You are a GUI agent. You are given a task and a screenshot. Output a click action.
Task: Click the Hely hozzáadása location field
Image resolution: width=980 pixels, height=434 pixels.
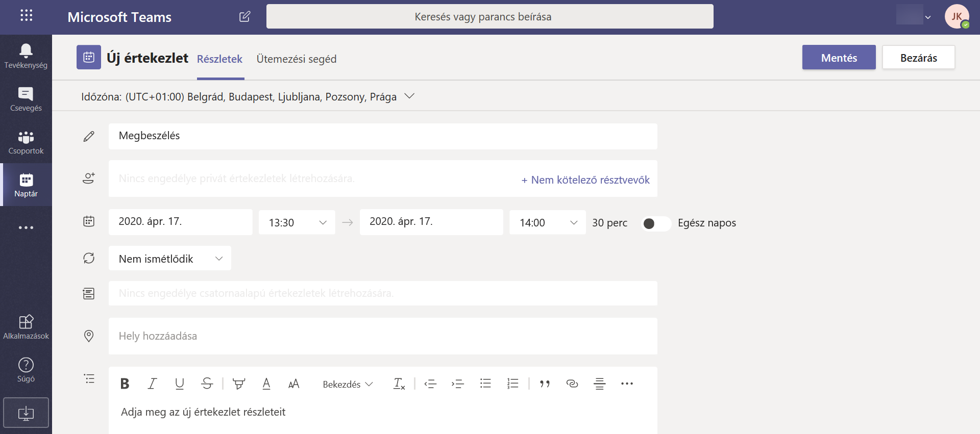[382, 336]
